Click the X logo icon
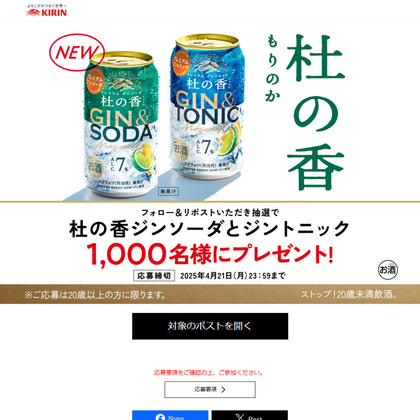Image resolution: width=420 pixels, height=420 pixels. [x=240, y=417]
